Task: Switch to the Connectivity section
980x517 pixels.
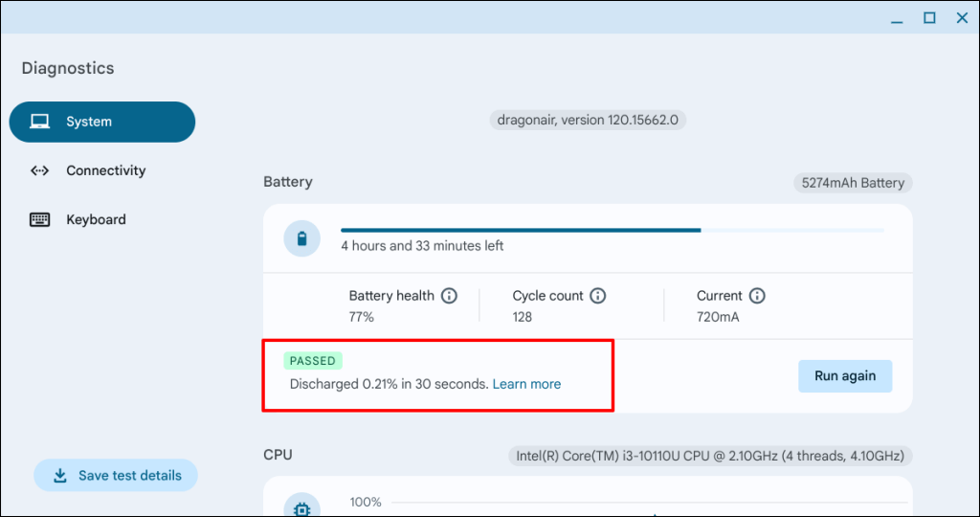Action: point(105,170)
